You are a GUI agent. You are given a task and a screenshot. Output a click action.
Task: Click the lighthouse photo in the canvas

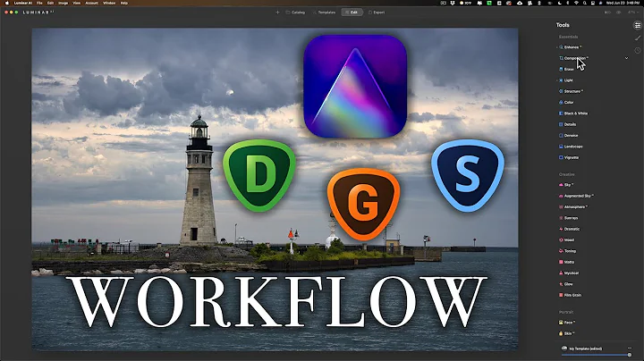(x=275, y=189)
